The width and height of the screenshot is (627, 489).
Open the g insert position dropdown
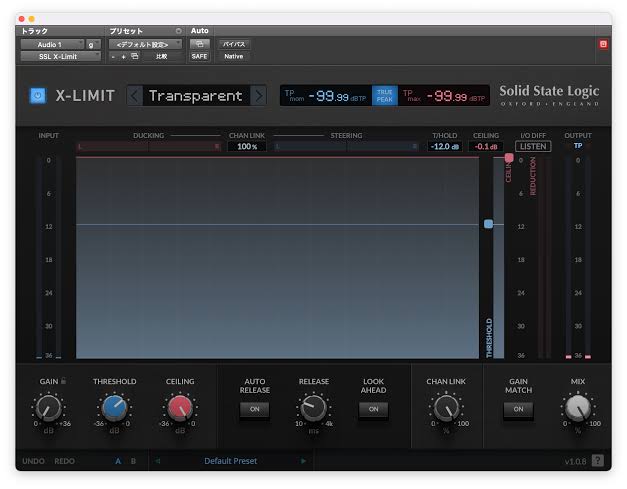93,44
